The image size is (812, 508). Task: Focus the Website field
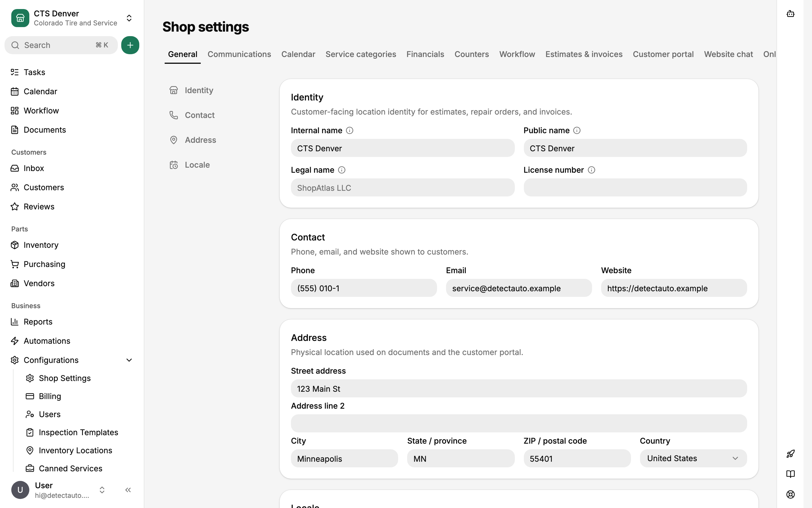(674, 288)
